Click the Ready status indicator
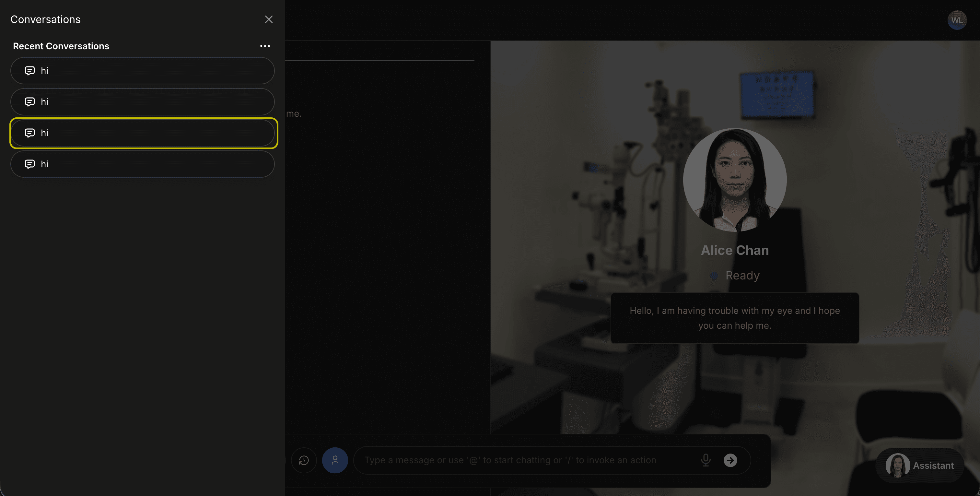Screen dimensions: 980x496 pyautogui.click(x=735, y=275)
